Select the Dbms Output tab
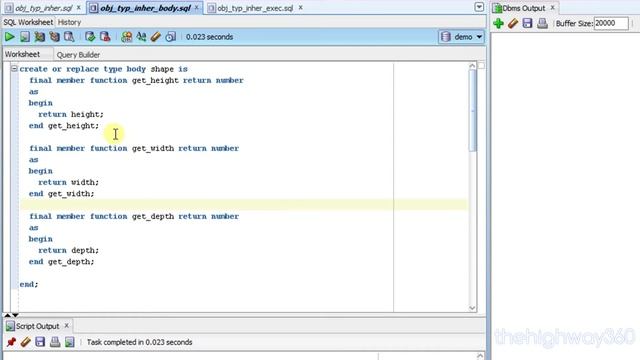 [523, 8]
